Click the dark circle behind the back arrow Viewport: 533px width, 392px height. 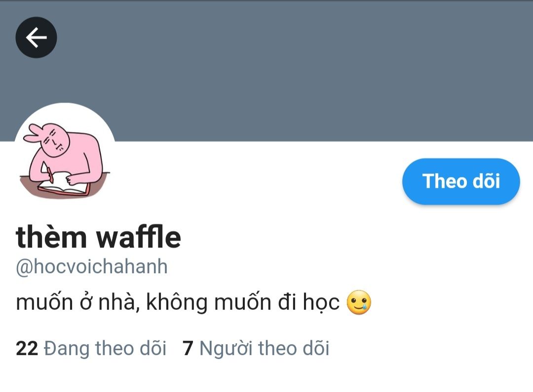[36, 37]
